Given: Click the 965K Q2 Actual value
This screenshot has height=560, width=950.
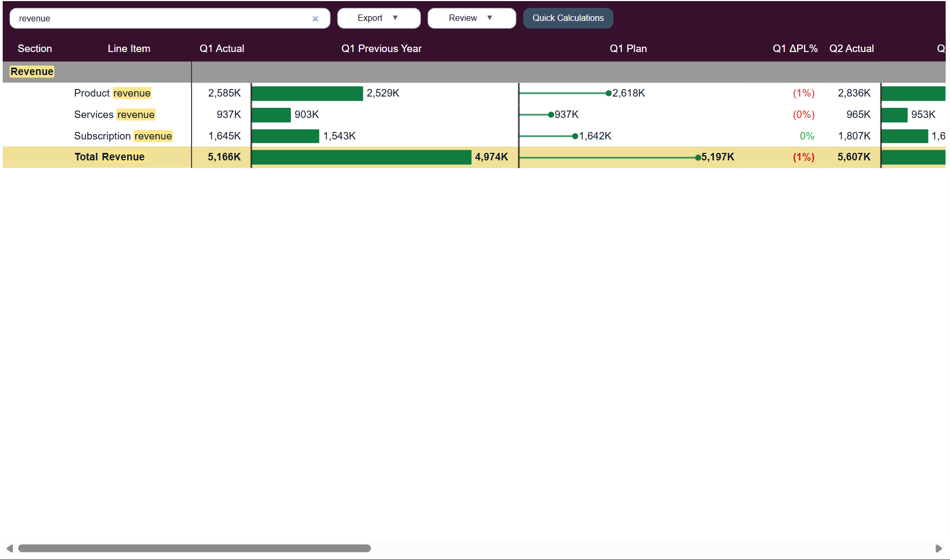Looking at the screenshot, I should coord(858,115).
